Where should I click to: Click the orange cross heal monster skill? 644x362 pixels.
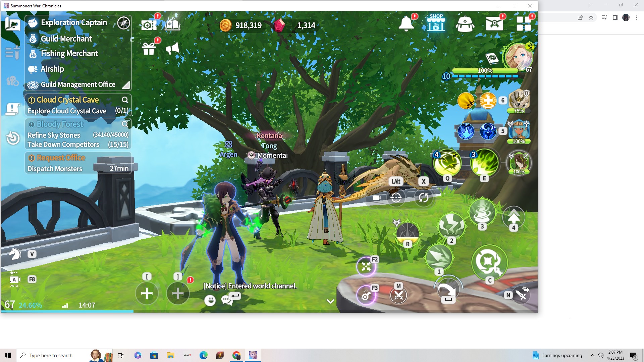click(488, 100)
